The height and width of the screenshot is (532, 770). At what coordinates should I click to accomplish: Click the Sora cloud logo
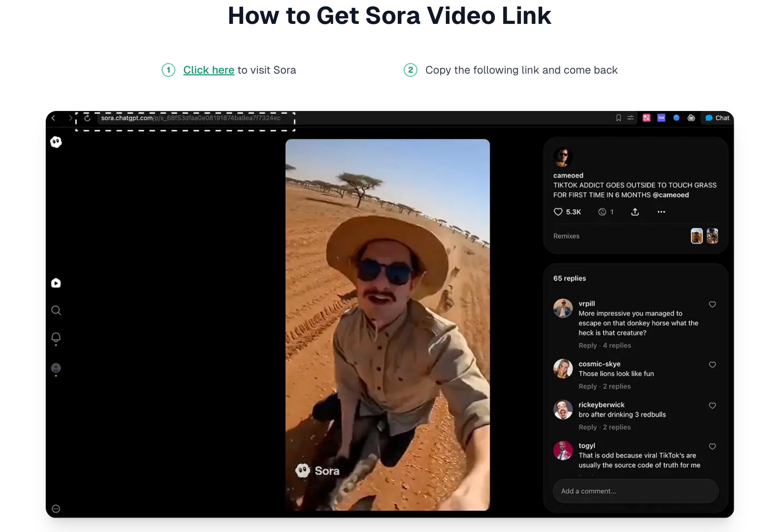(x=56, y=142)
